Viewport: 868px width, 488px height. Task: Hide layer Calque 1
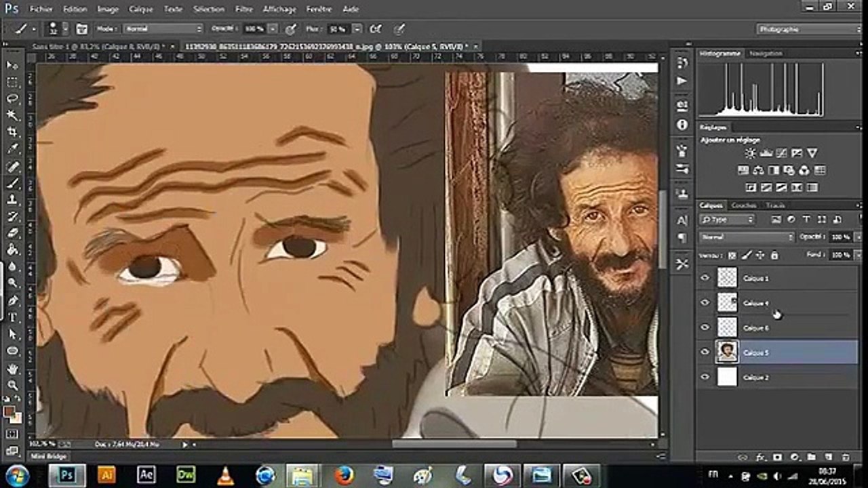705,278
